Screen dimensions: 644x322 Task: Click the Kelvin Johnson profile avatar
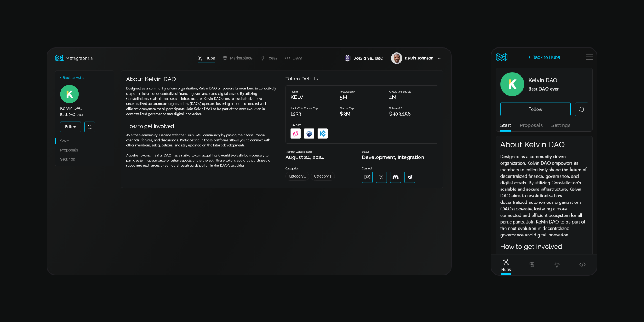tap(396, 58)
